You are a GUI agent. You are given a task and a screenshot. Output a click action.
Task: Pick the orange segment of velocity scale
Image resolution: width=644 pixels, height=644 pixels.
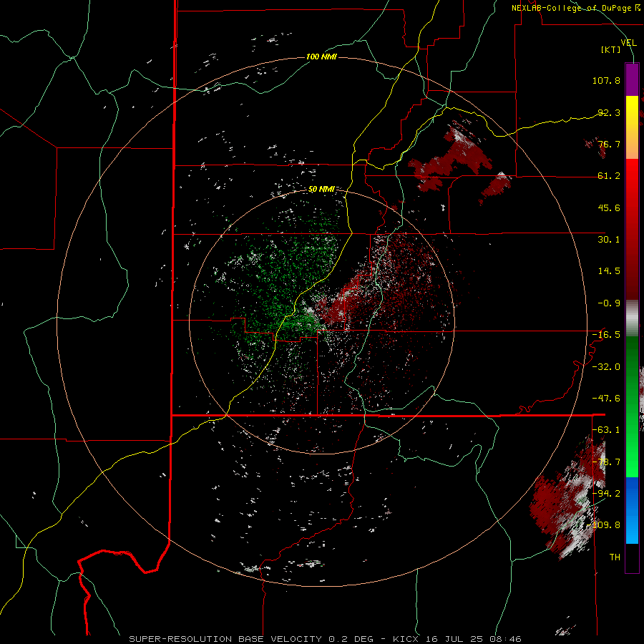632,147
